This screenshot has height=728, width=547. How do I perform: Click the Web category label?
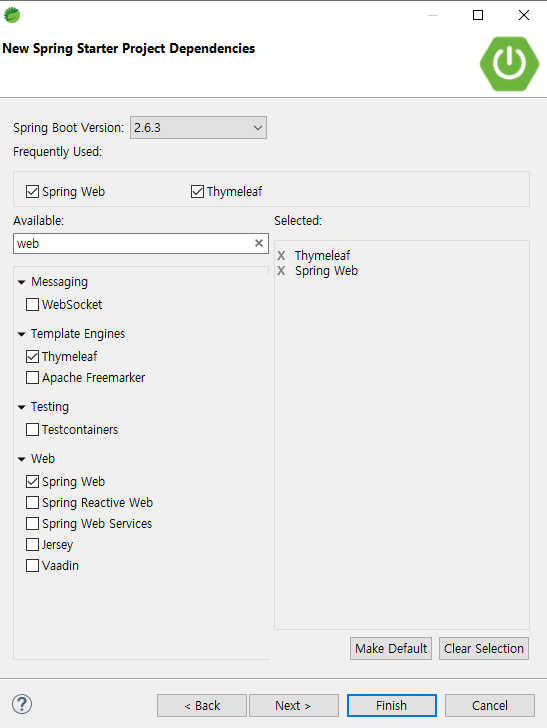click(x=43, y=459)
